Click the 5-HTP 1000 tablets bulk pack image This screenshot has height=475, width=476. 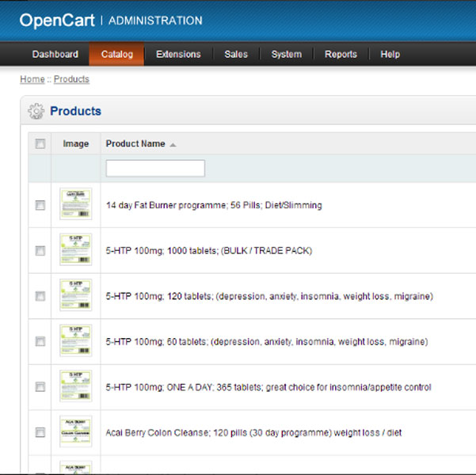click(76, 250)
